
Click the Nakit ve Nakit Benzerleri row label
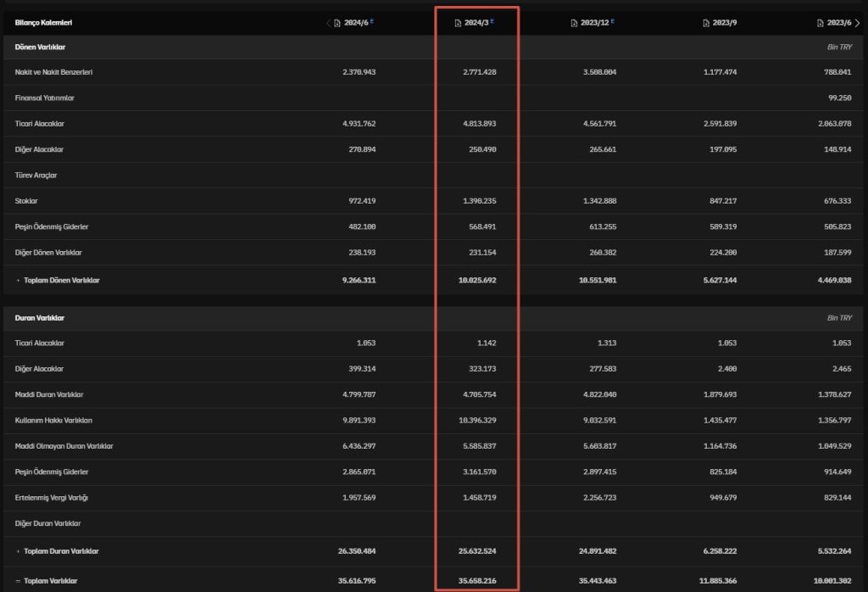pos(53,72)
